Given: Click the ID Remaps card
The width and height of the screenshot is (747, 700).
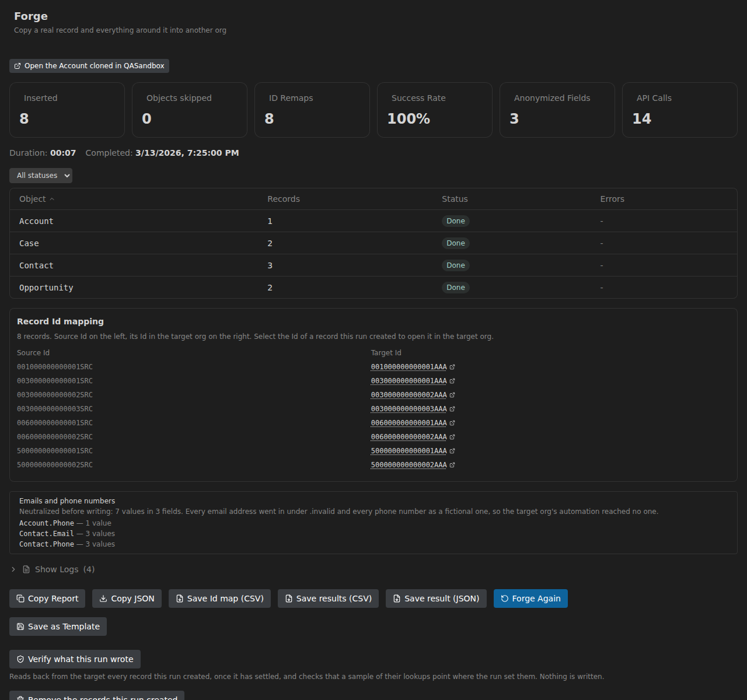Looking at the screenshot, I should [x=312, y=110].
